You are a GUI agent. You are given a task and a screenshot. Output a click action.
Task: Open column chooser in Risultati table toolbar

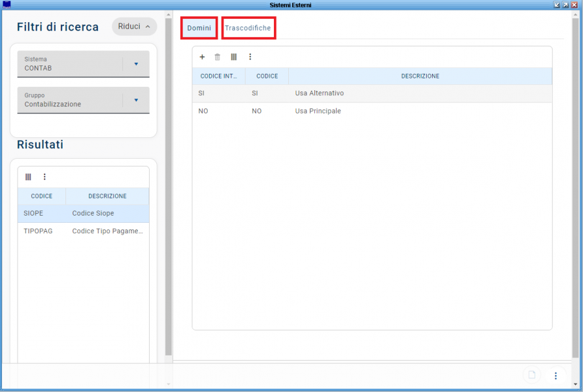pos(28,177)
